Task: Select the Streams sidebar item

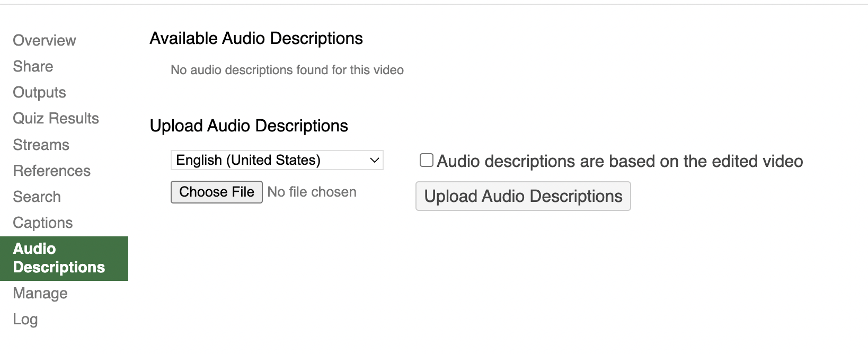Action: [x=41, y=145]
